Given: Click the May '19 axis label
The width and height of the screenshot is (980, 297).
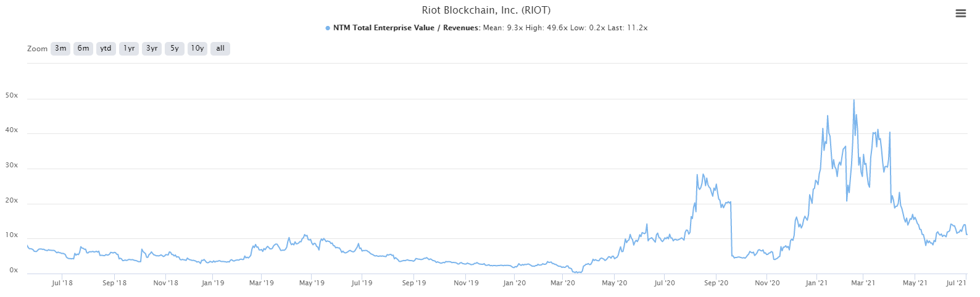Looking at the screenshot, I should (x=312, y=283).
